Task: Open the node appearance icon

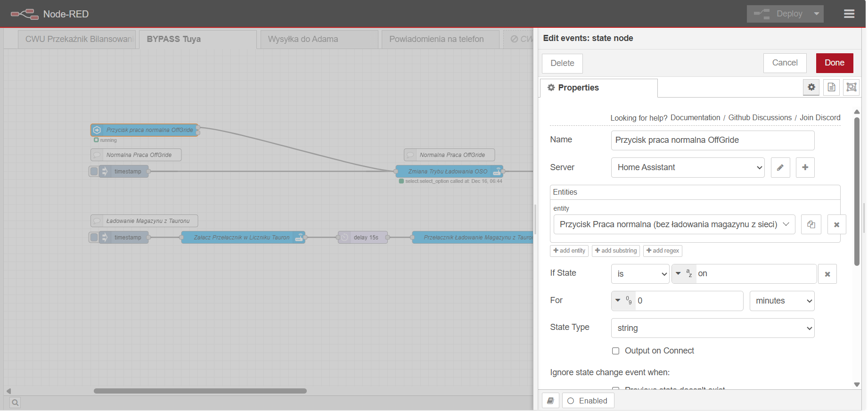Action: click(851, 87)
